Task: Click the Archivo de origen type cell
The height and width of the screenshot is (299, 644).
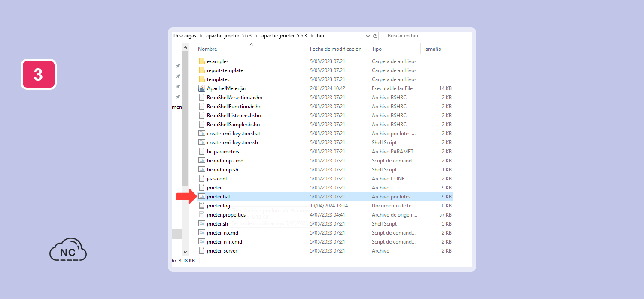Action: [x=394, y=214]
